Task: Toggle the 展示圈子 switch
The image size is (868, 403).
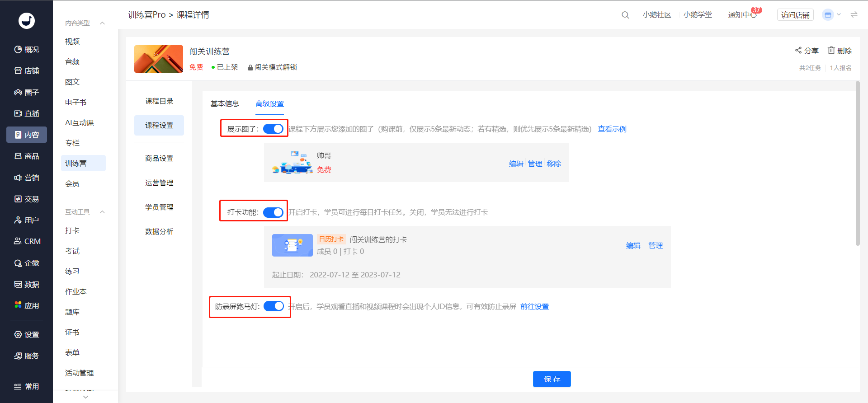Action: coord(274,129)
